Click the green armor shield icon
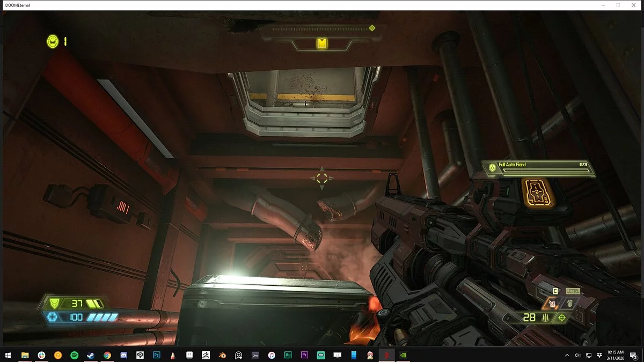Screen dimensions: 644x362 point(54,303)
